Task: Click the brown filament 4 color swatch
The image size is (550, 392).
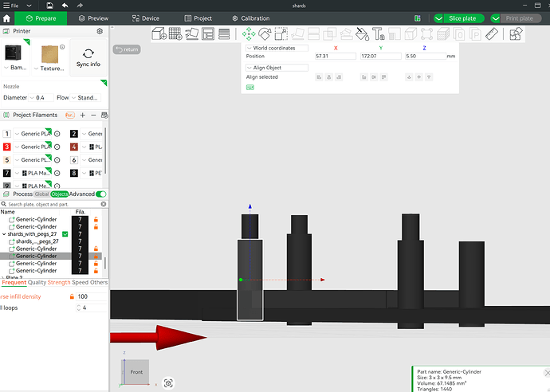Action: 73,147
